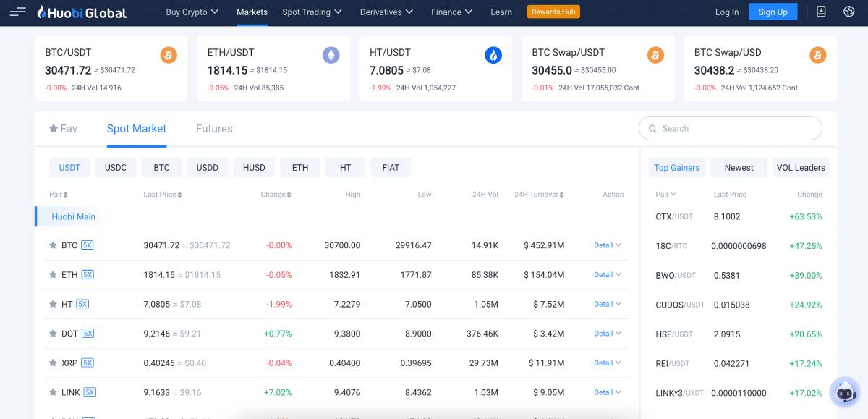
Task: Open Learn in top navigation
Action: coord(501,12)
